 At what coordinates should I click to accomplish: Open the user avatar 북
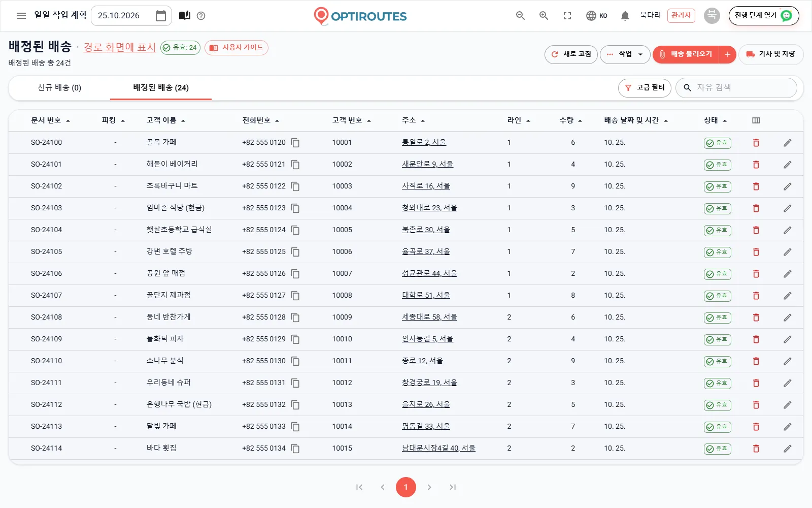click(x=712, y=15)
